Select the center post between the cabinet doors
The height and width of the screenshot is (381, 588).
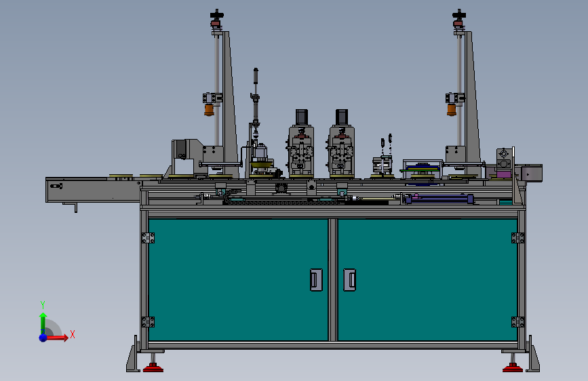pyautogui.click(x=333, y=280)
